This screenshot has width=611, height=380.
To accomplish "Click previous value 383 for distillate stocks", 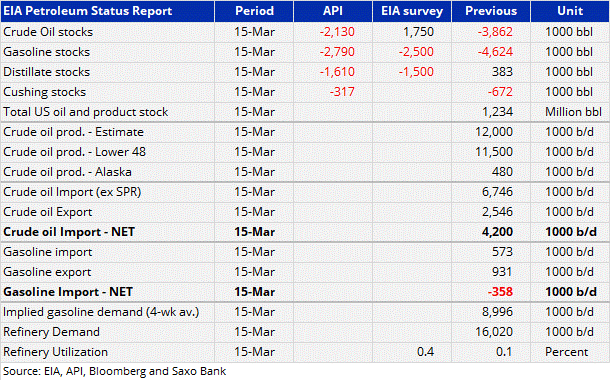I will [x=502, y=72].
